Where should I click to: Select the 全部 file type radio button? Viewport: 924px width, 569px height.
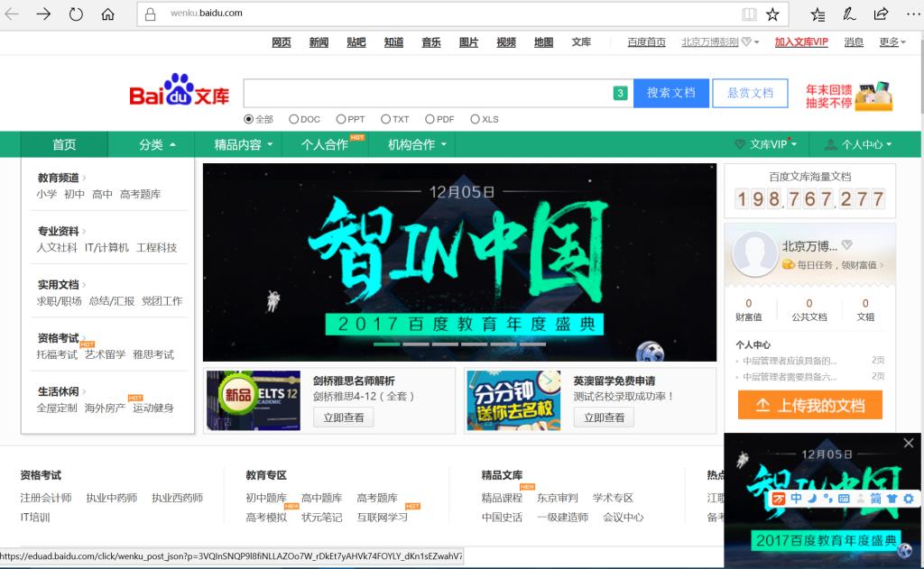click(249, 119)
